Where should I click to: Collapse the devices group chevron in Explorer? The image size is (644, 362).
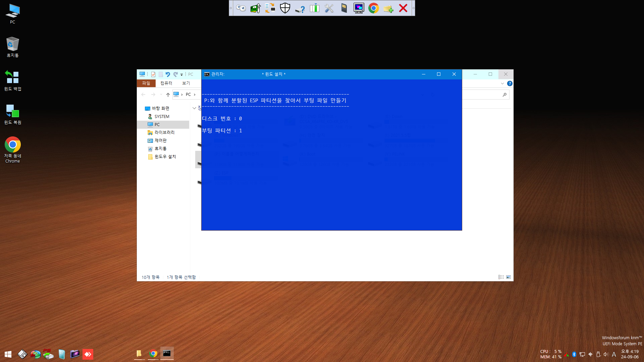pyautogui.click(x=194, y=108)
